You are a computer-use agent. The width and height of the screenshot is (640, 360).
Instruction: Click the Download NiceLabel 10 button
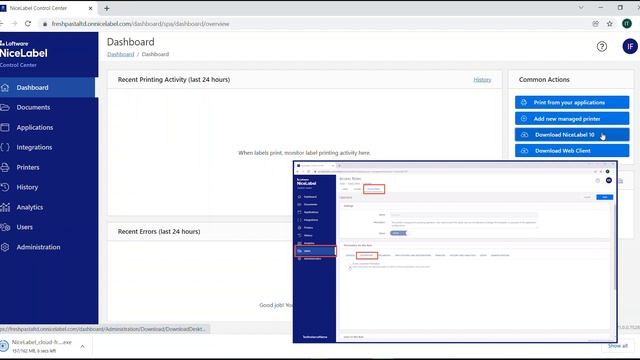click(x=572, y=135)
